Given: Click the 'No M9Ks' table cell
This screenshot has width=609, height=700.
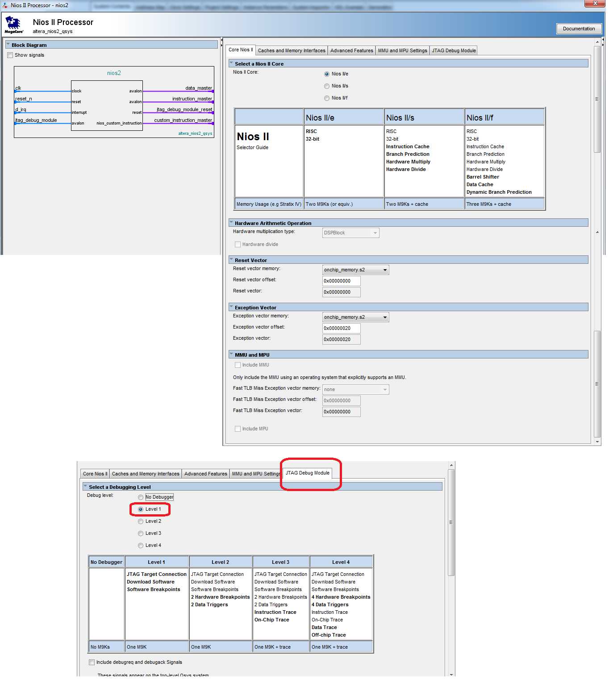Looking at the screenshot, I should (107, 647).
